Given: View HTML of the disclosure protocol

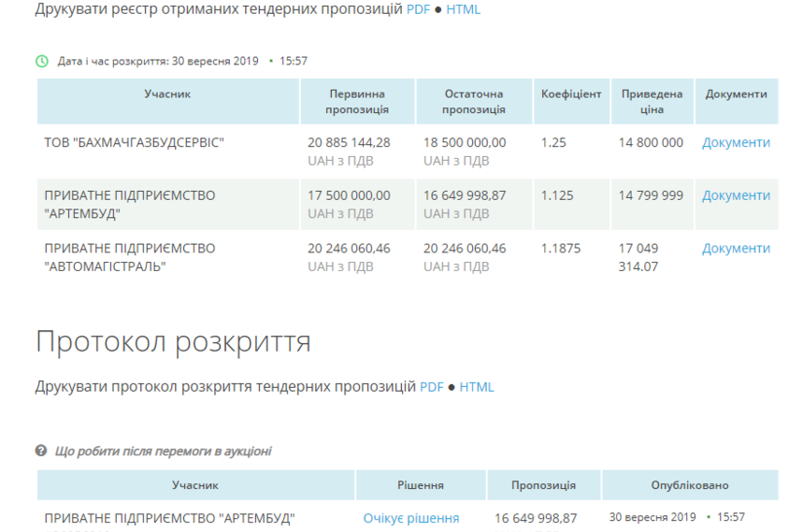Looking at the screenshot, I should click(476, 387).
